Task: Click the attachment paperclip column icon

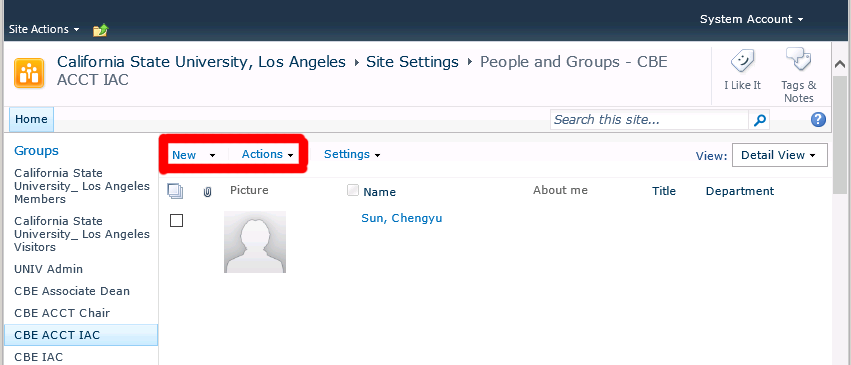Action: pyautogui.click(x=207, y=192)
